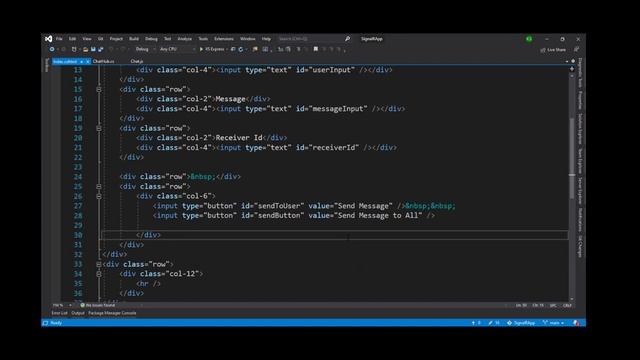Click the main branch selector in status bar
The width and height of the screenshot is (640, 360).
click(553, 323)
